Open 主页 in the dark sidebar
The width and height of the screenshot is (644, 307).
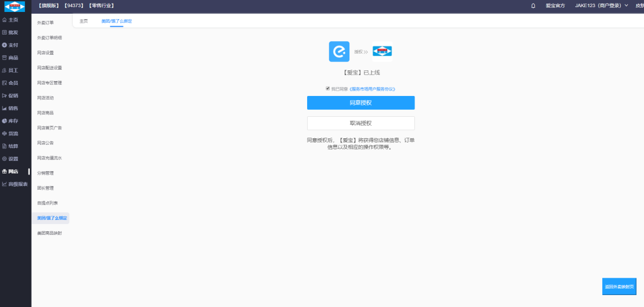(x=10, y=20)
